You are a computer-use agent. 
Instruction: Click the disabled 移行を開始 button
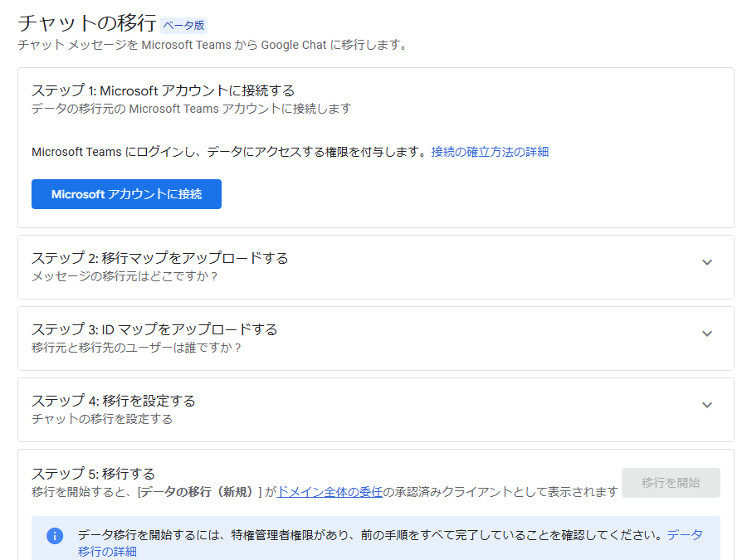coord(671,483)
